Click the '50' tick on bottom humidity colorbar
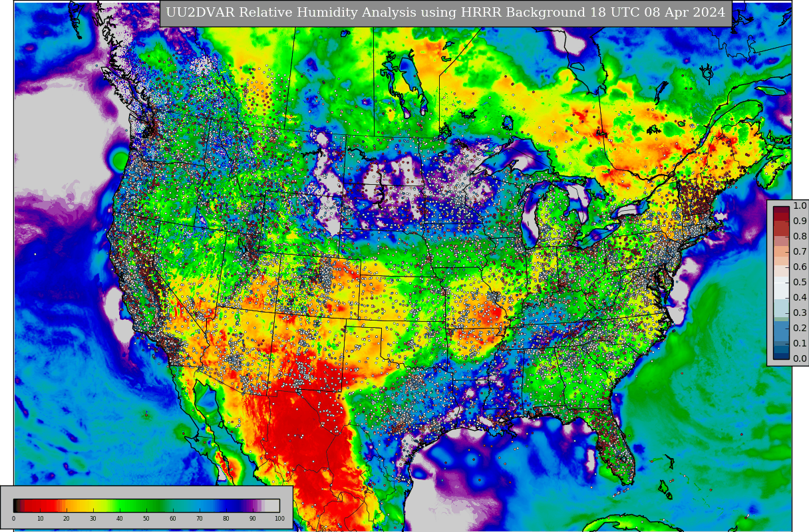809x532 pixels. coord(146,519)
